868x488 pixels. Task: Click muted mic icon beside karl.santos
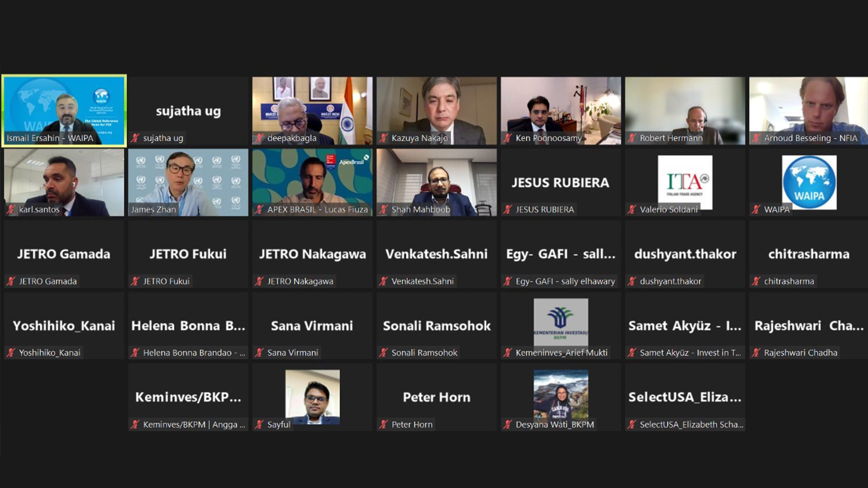[11, 210]
